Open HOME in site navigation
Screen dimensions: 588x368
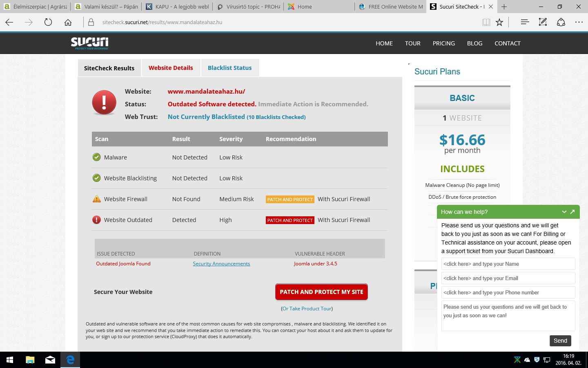(384, 43)
